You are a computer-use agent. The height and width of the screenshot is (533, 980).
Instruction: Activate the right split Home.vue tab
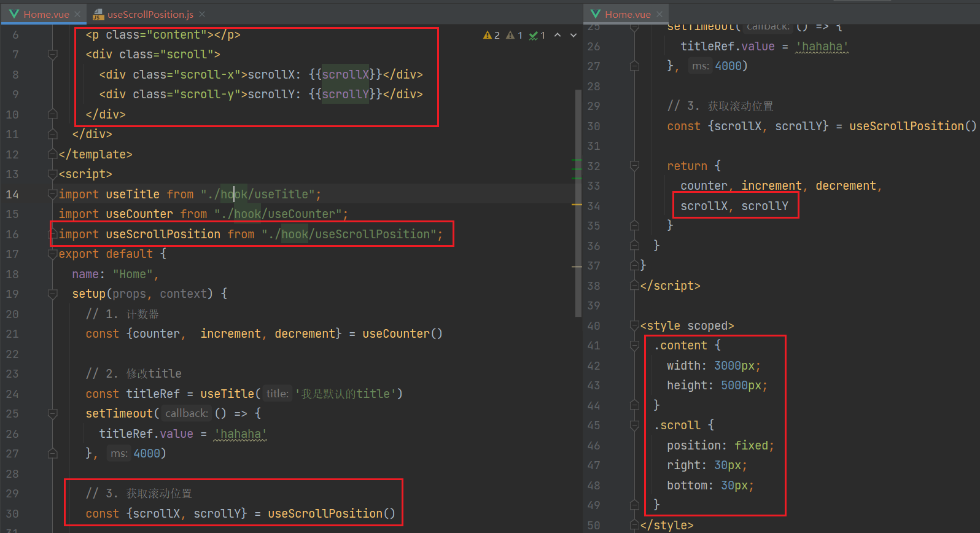(628, 14)
